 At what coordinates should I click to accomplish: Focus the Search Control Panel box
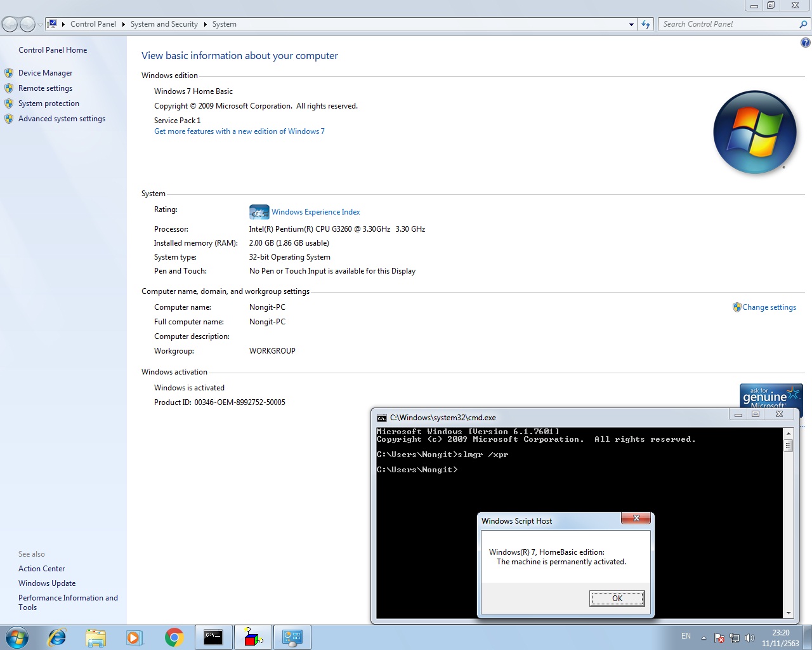coord(729,24)
